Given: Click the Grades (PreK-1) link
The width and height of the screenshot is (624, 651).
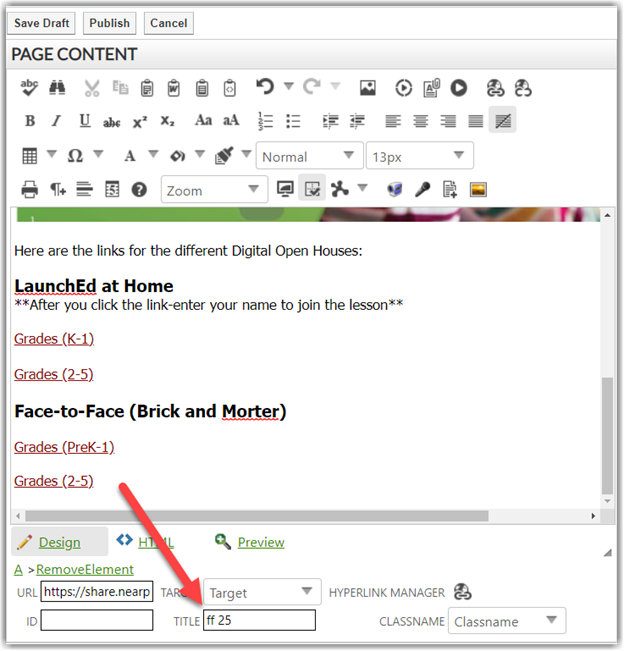Looking at the screenshot, I should 64,448.
